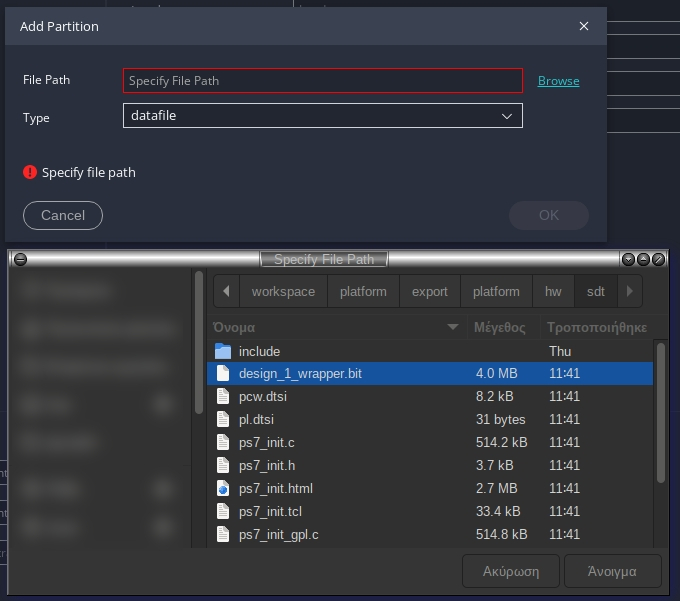The height and width of the screenshot is (601, 680).
Task: Click the Cancel button in Add Partition
Action: (x=63, y=216)
